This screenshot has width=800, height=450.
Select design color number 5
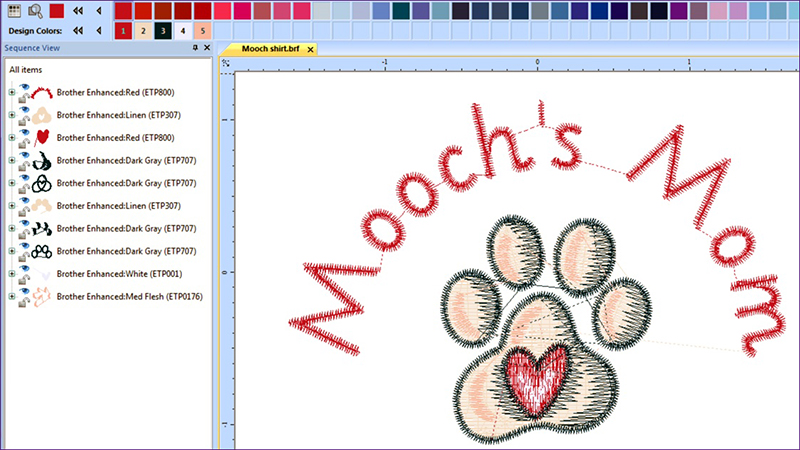(203, 31)
